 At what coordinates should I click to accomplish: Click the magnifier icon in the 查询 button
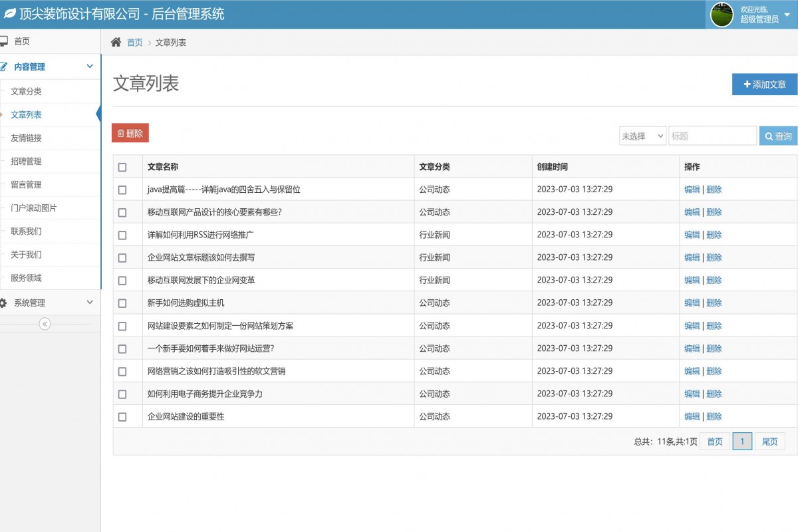point(769,136)
